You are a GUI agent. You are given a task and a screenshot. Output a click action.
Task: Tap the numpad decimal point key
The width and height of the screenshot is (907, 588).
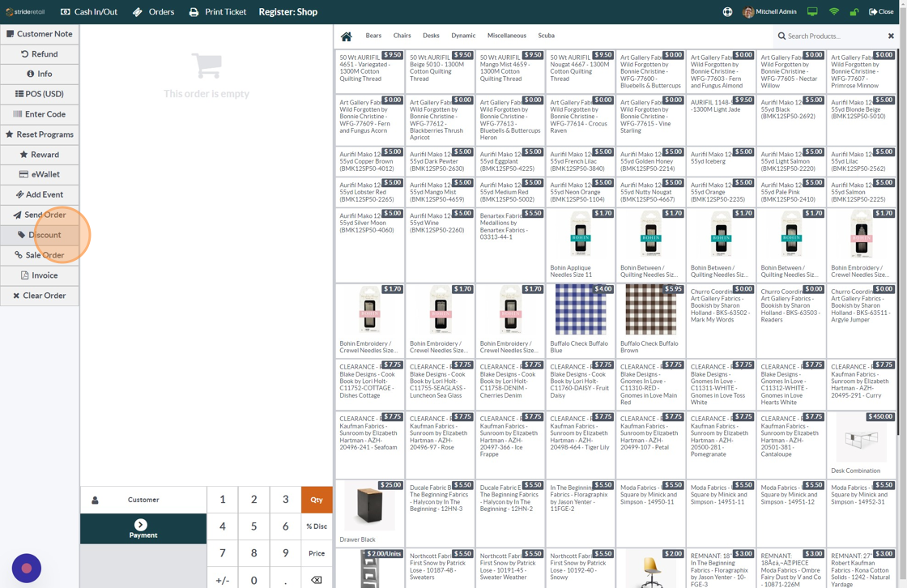coord(285,579)
